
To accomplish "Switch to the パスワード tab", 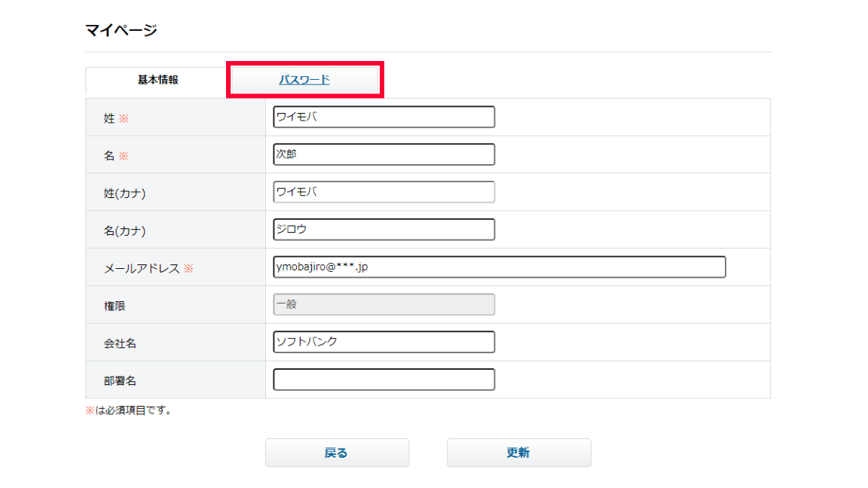I will 304,80.
